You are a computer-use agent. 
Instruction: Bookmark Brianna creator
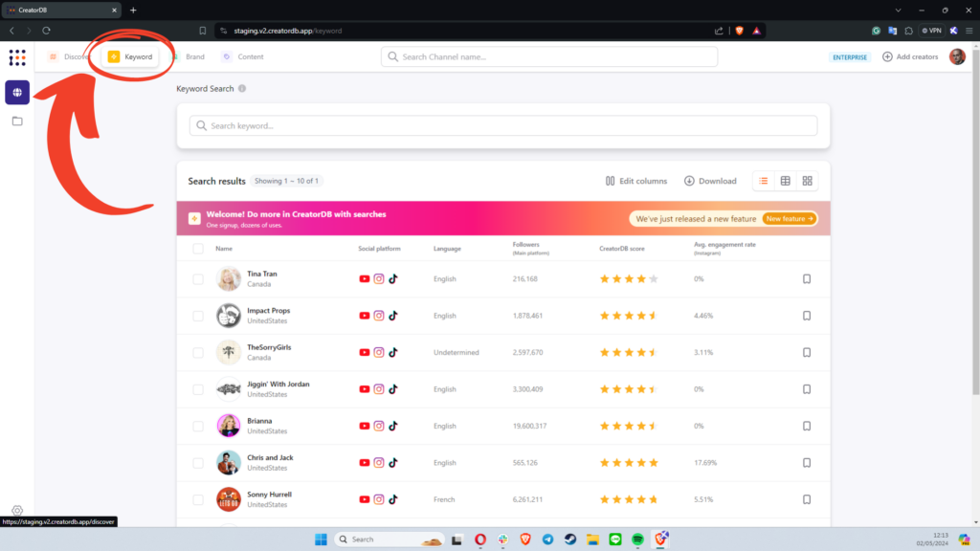(807, 426)
